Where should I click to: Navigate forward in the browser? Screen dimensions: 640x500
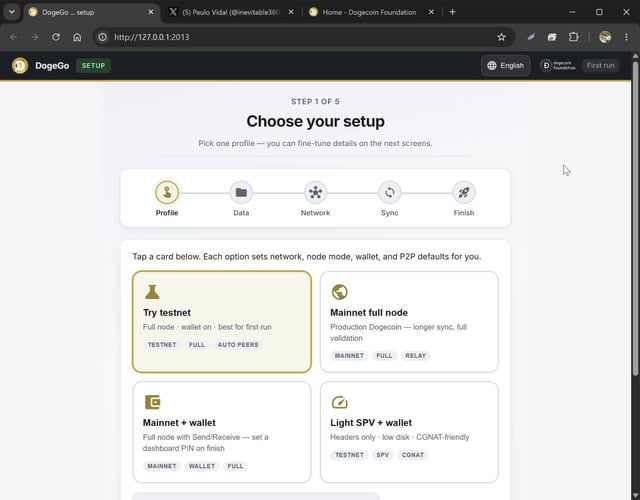(35, 37)
